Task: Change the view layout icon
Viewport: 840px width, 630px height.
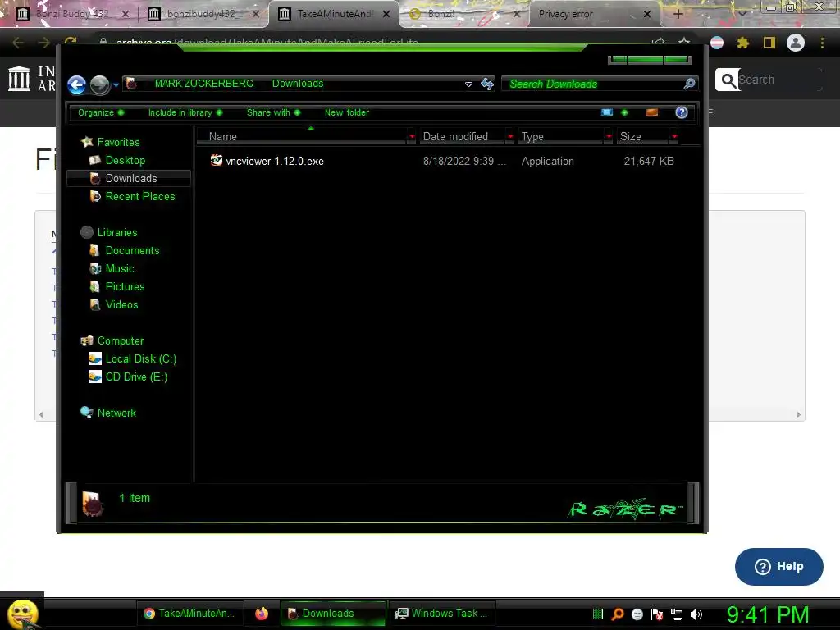Action: tap(607, 112)
